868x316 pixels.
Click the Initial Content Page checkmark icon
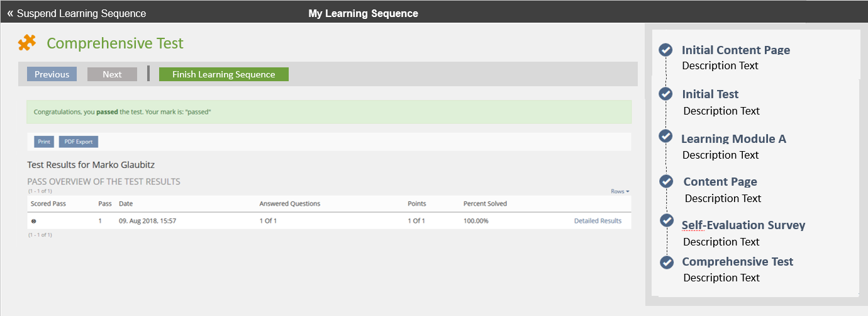tap(665, 50)
